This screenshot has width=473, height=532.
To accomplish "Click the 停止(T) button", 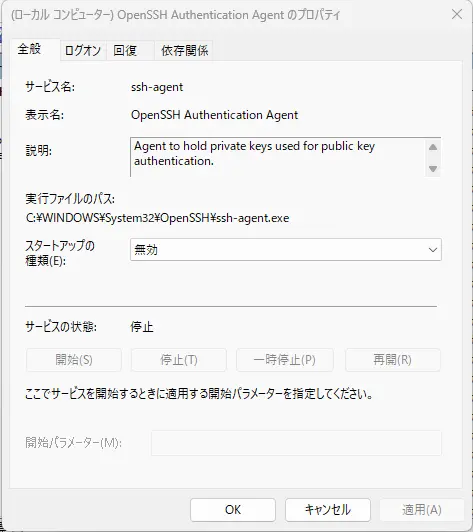I will 178,360.
